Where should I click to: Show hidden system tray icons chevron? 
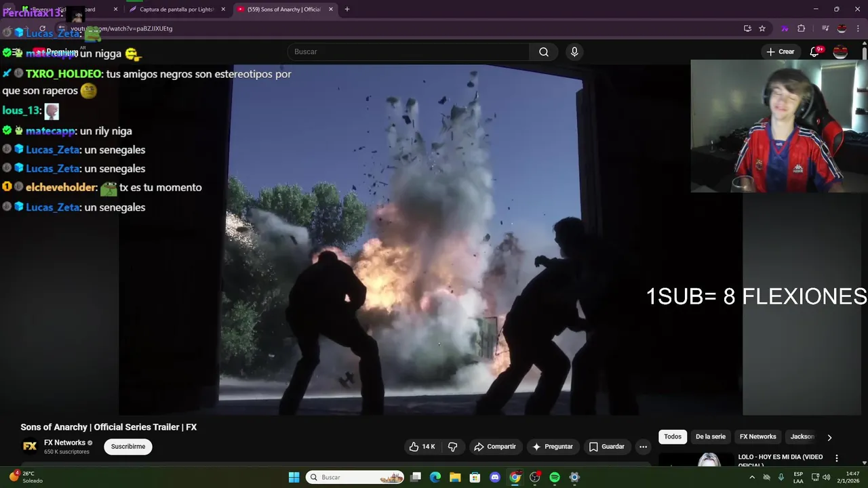point(751,477)
